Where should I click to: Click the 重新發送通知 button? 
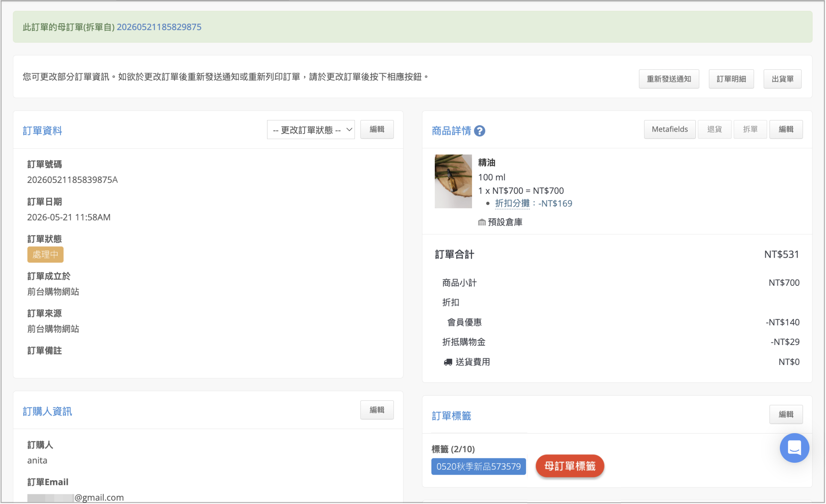click(x=669, y=79)
